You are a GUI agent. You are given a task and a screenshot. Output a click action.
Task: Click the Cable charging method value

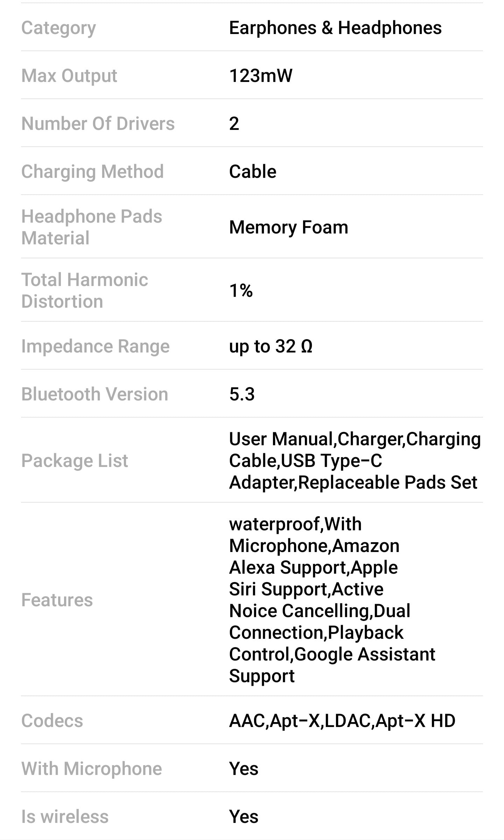pos(252,171)
